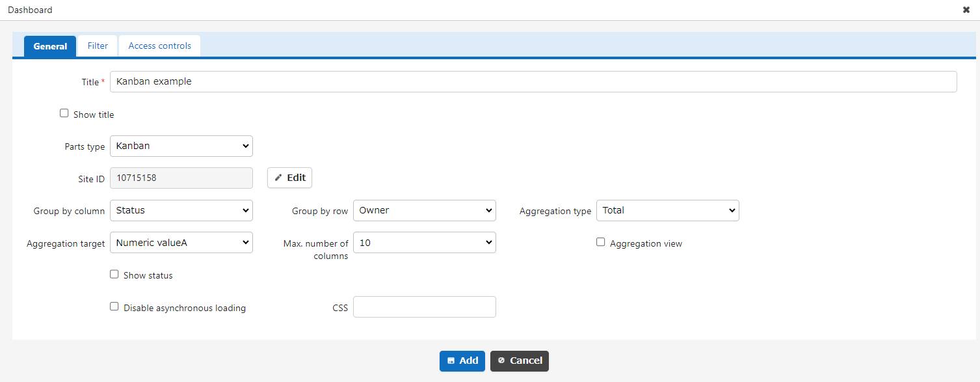
Task: Expand the Group by column dropdown
Action: coord(181,210)
